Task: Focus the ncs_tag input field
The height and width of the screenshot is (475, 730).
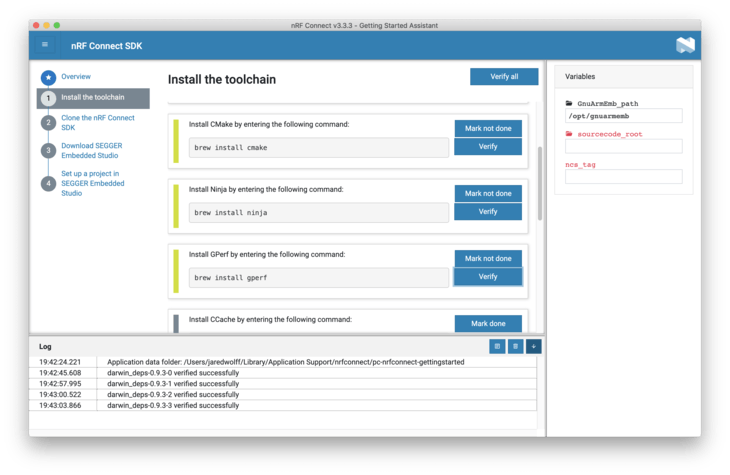Action: click(x=623, y=176)
